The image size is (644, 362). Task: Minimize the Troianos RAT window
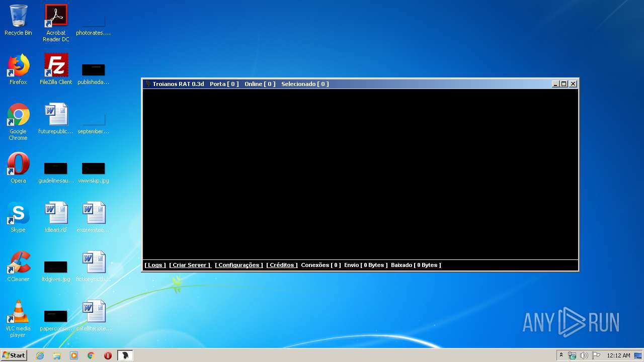555,84
